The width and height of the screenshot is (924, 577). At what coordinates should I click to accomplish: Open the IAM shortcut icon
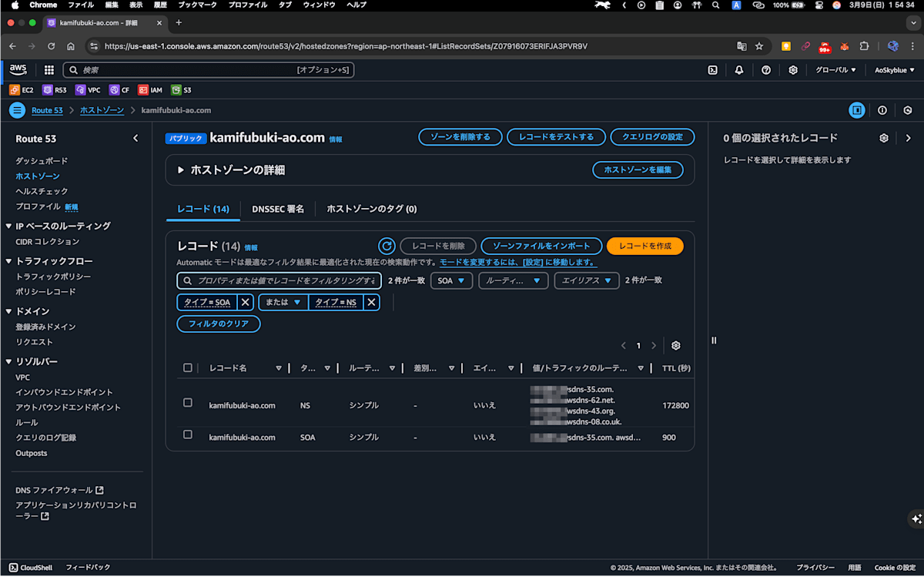point(150,90)
